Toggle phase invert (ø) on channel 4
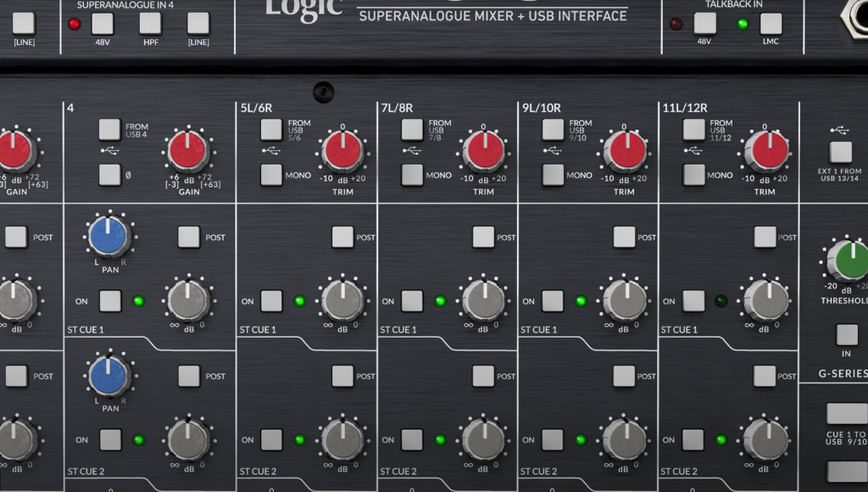Screen dimensions: 868x492 point(109,175)
